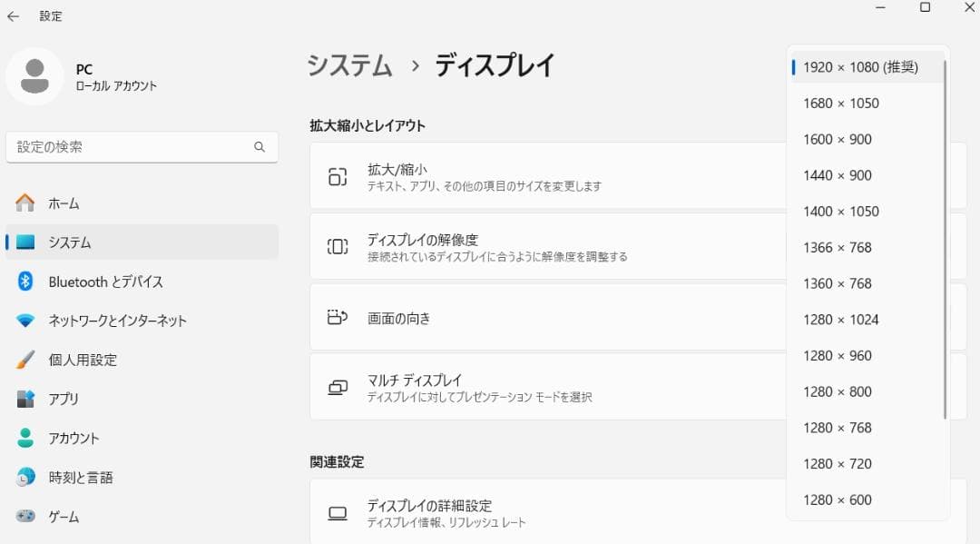The height and width of the screenshot is (544, 980).
Task: Click the back arrow at top left
Action: click(14, 15)
